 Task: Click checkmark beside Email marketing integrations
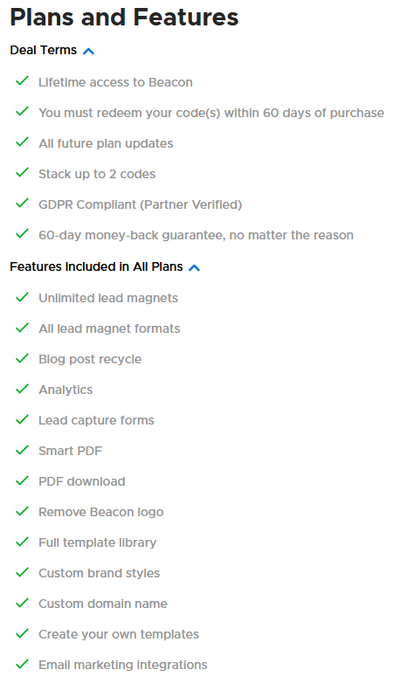click(22, 664)
